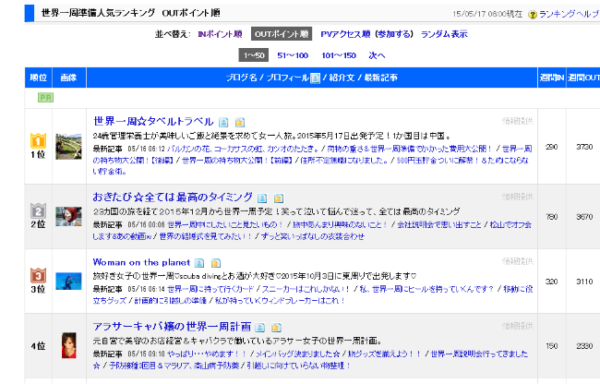
Task: Click 次へ to view next page
Action: tap(377, 55)
